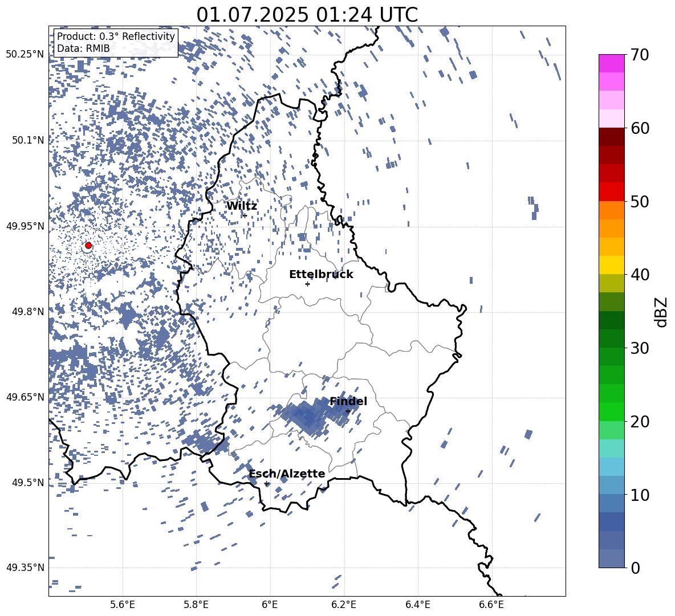Click the colorbar tick label 50
The width and height of the screenshot is (675, 616).
click(640, 202)
